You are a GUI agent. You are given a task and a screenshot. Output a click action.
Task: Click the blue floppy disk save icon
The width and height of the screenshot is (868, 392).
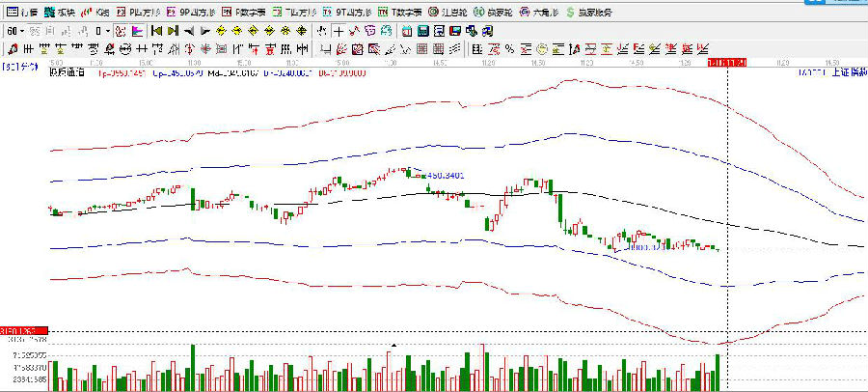pyautogui.click(x=423, y=31)
